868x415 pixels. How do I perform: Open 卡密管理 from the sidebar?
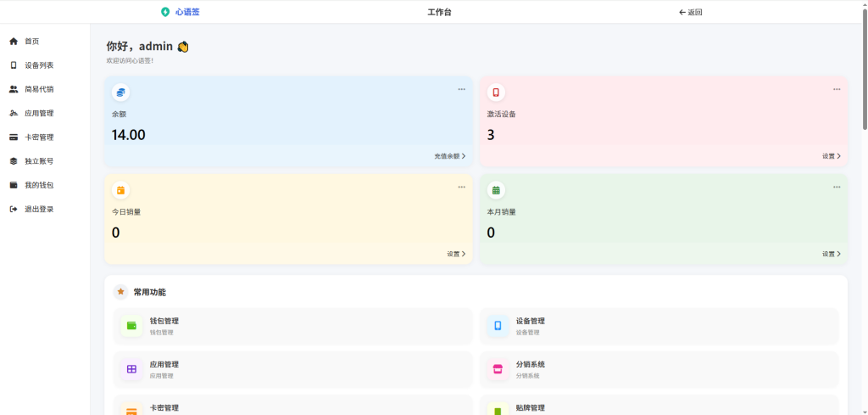(x=39, y=137)
